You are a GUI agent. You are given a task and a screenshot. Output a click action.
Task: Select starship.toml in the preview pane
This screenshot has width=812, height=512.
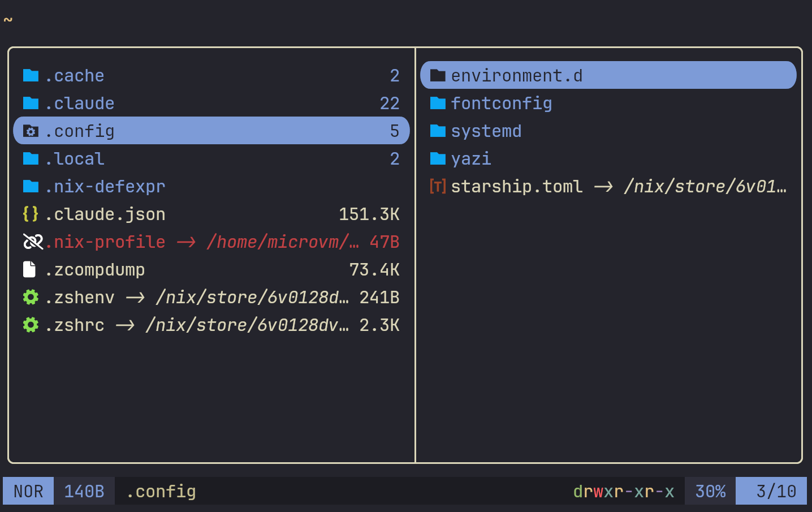click(x=517, y=187)
